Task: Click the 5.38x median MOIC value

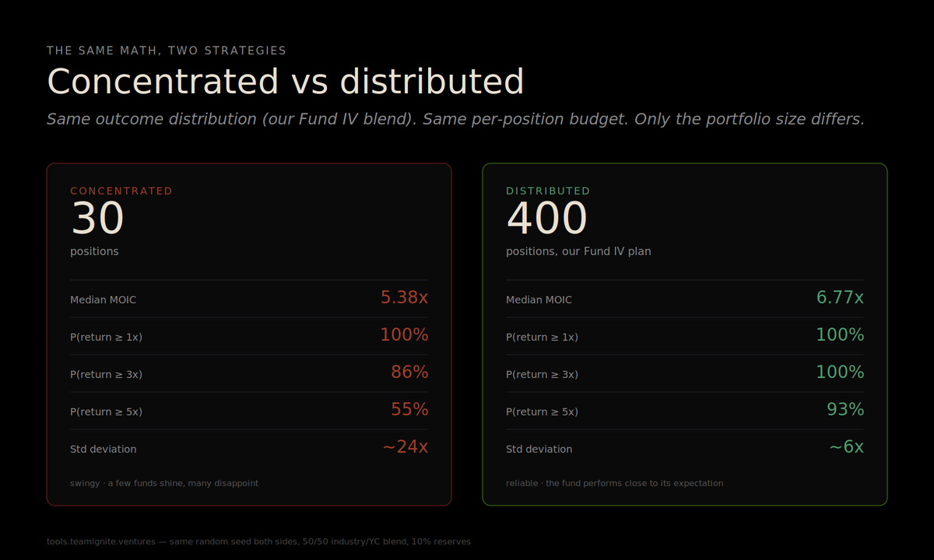Action: point(404,298)
